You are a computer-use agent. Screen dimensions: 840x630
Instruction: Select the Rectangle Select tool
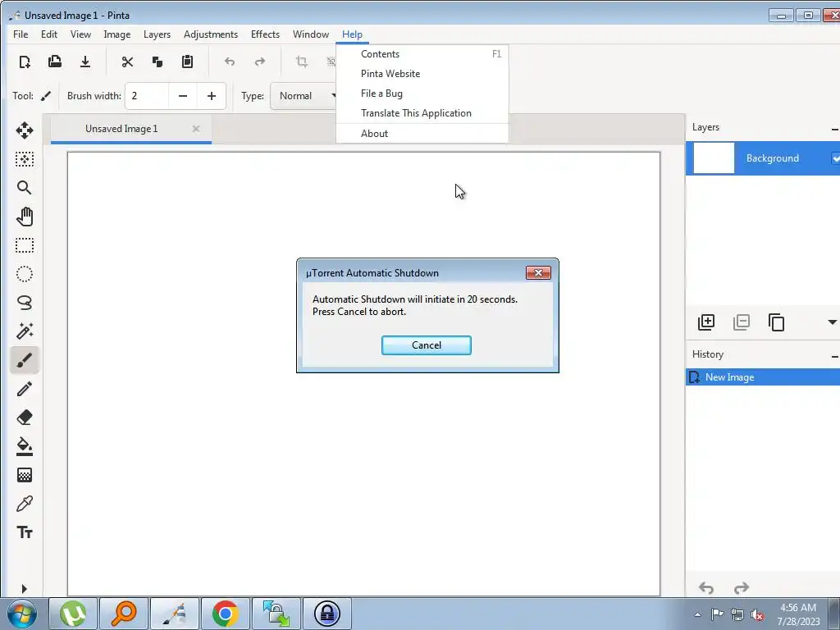tap(24, 245)
